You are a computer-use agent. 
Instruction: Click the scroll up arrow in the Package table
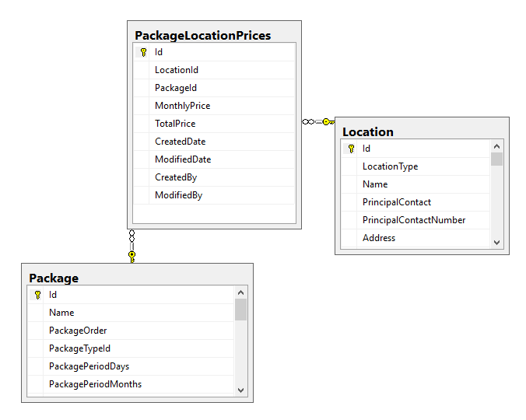pyautogui.click(x=240, y=292)
